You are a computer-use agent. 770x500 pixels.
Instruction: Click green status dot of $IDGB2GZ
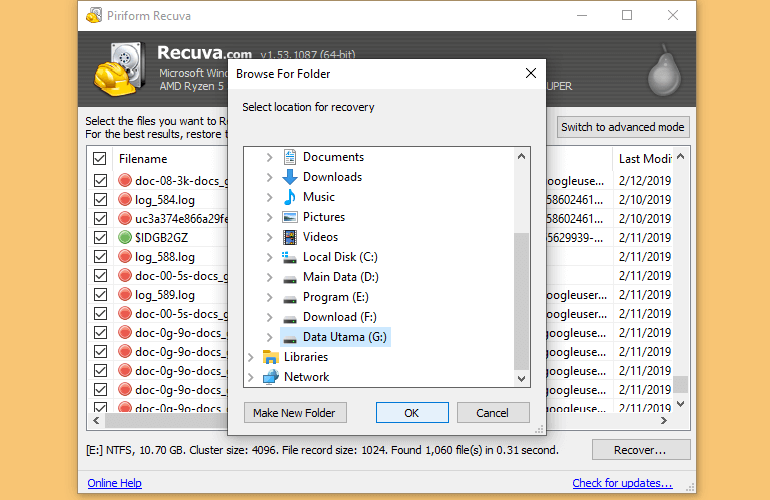(x=125, y=237)
